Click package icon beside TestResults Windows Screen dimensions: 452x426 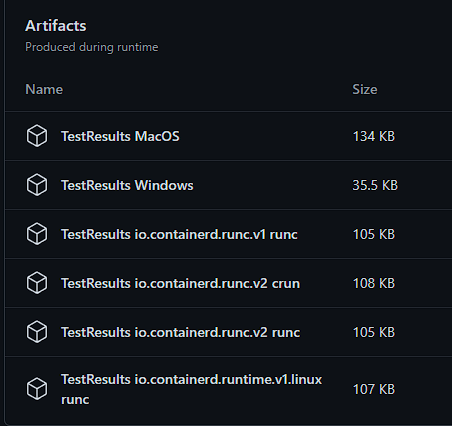click(37, 185)
